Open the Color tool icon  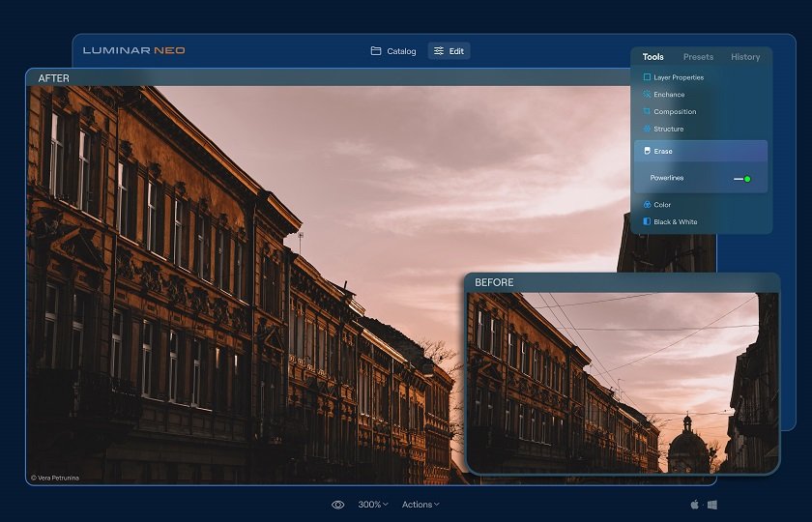coord(647,205)
